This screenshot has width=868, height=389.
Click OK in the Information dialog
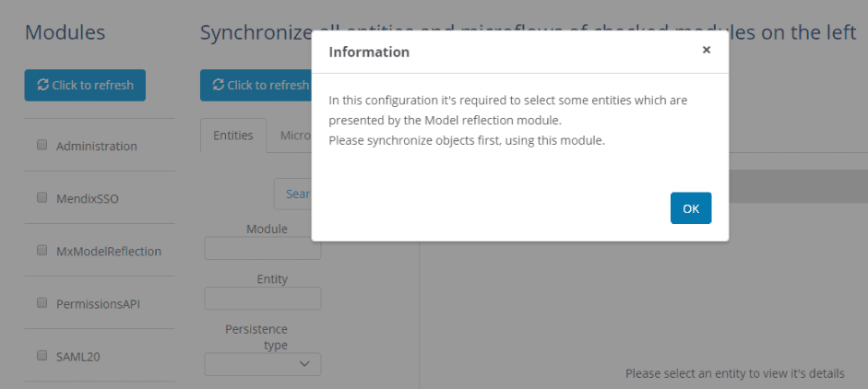point(691,208)
